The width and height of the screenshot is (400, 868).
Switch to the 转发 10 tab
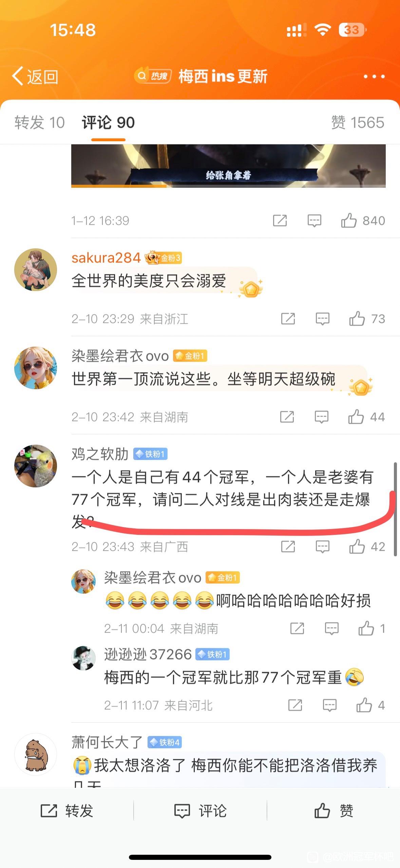pyautogui.click(x=39, y=123)
